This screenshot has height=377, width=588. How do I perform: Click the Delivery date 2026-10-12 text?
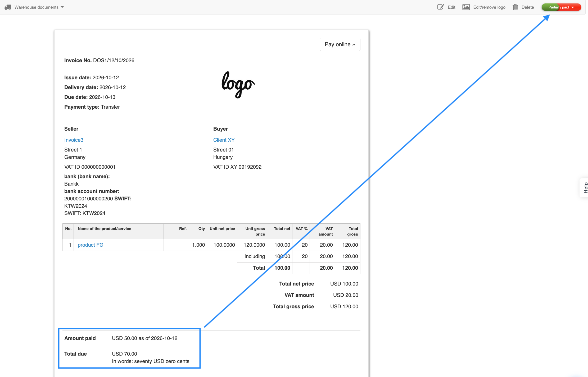(x=95, y=87)
